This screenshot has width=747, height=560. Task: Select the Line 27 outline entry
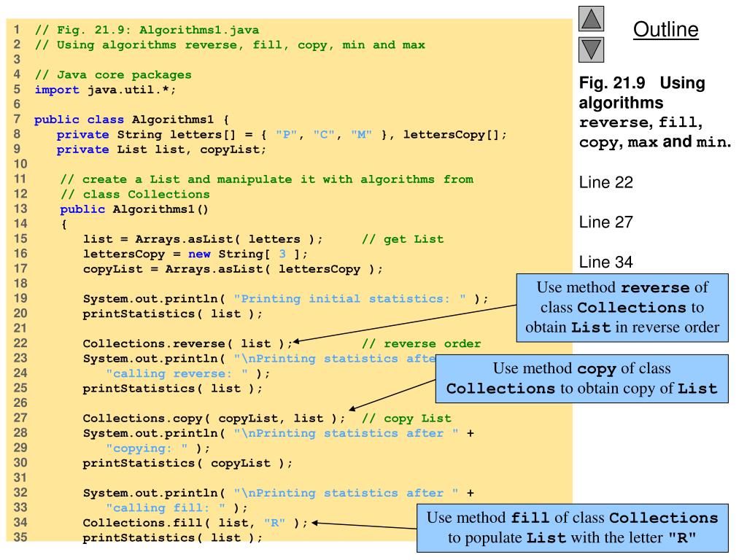[606, 222]
